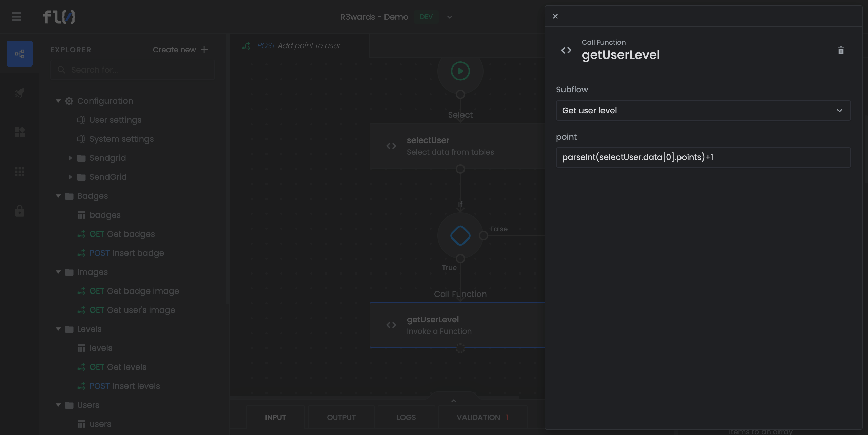Click the search magnifier icon
Screen dimensions: 868x435
point(61,70)
